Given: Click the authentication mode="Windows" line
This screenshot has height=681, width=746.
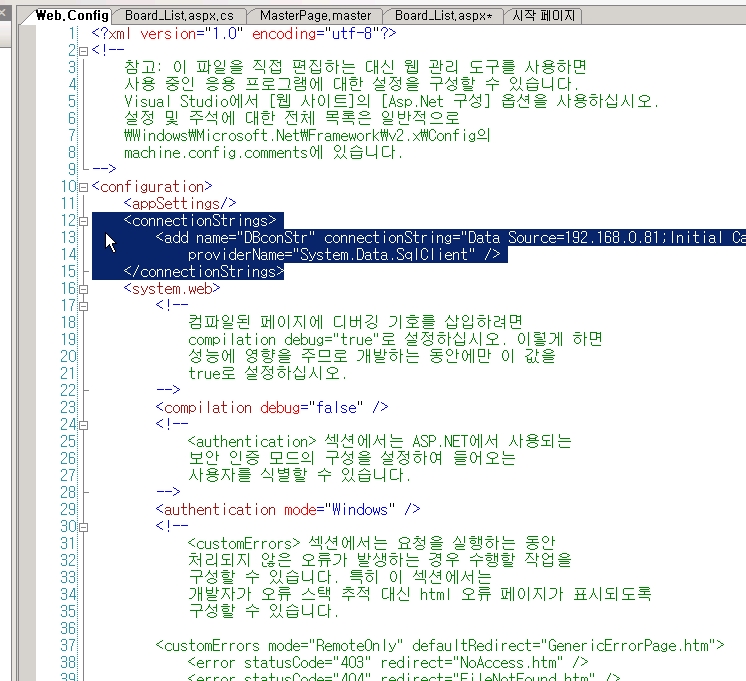Looking at the screenshot, I should 288,510.
